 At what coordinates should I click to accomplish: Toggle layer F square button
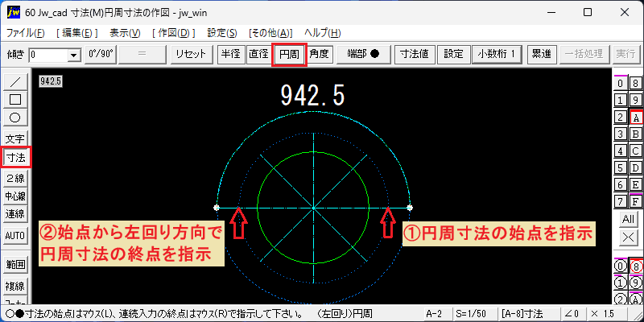(x=636, y=200)
